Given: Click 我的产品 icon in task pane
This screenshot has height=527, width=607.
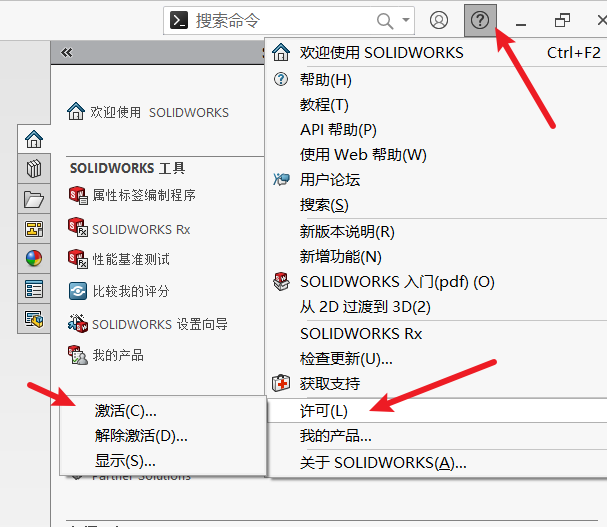Looking at the screenshot, I should point(78,355).
